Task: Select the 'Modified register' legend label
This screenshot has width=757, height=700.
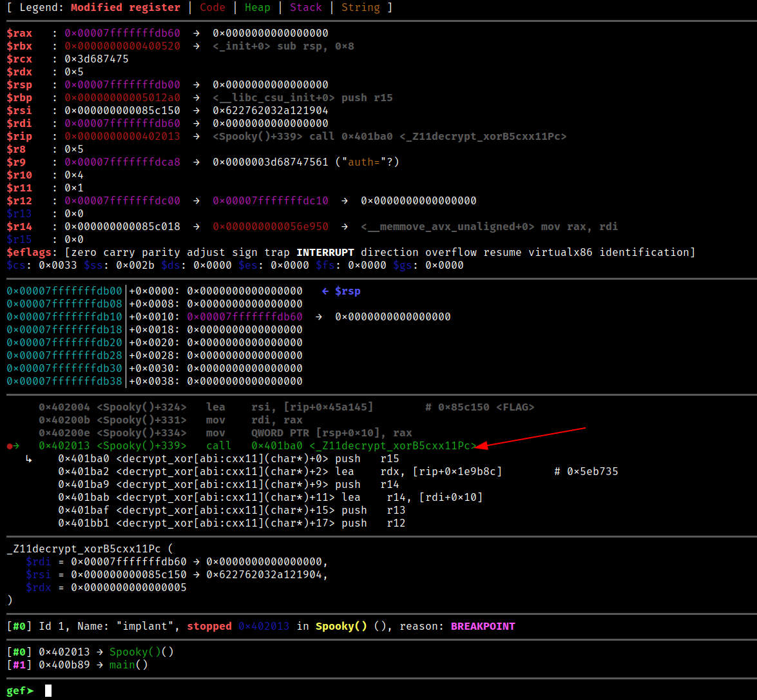Action: click(126, 8)
